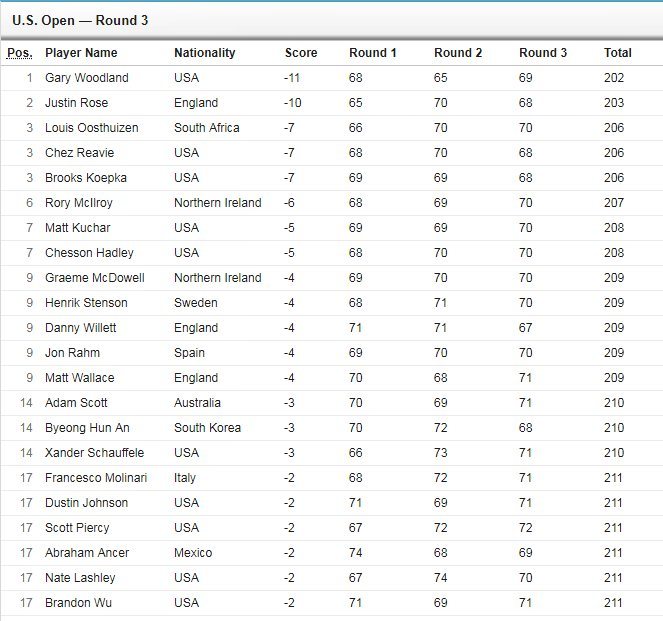Click the Round 3 column header
The width and height of the screenshot is (663, 621).
coord(543,53)
